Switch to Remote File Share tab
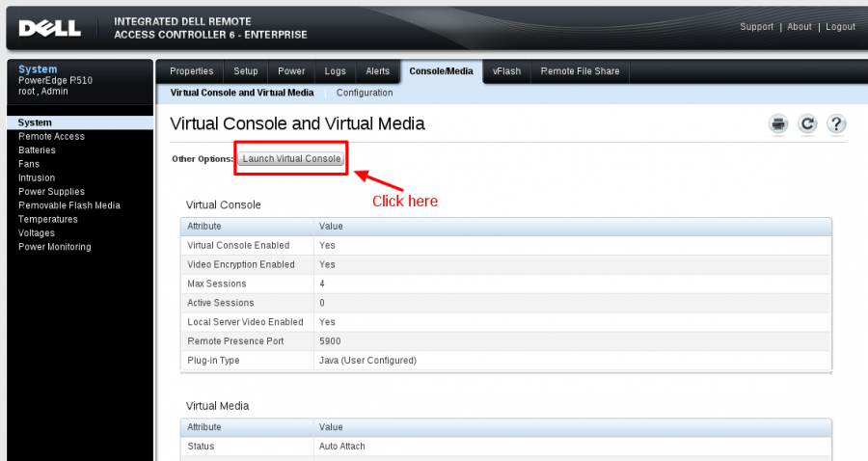This screenshot has height=461, width=868. 580,71
